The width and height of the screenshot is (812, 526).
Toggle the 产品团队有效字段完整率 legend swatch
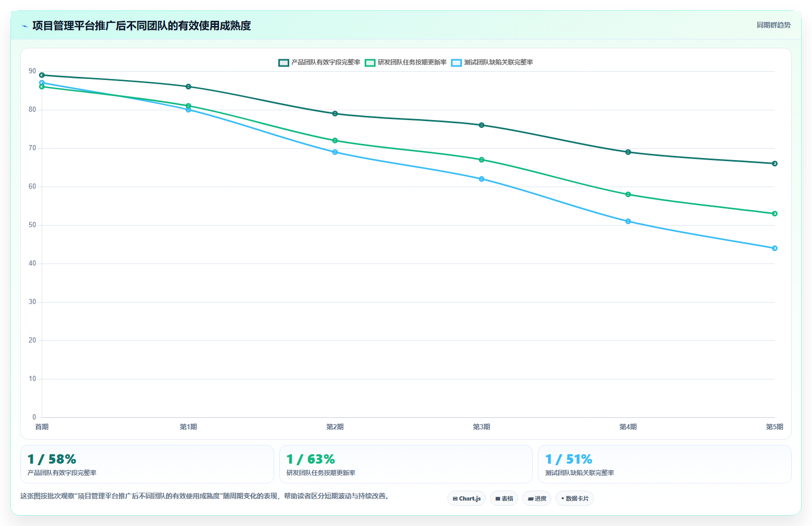pos(283,62)
